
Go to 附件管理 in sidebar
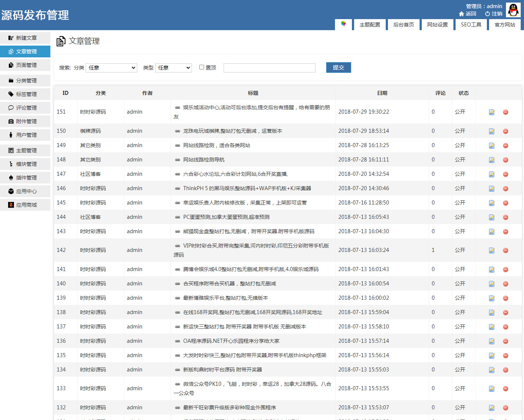(25, 121)
